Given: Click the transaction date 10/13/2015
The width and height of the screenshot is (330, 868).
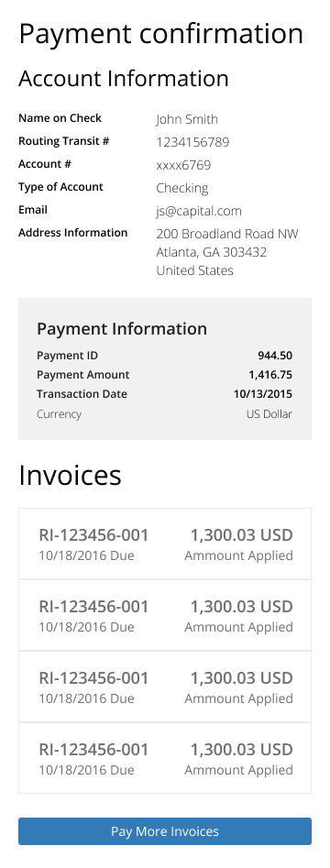Looking at the screenshot, I should tap(264, 394).
